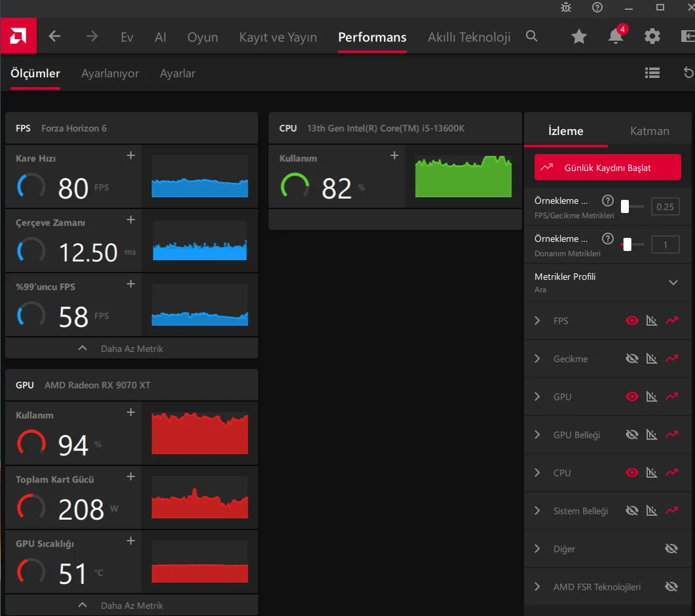695x616 pixels.
Task: Click the Donanım sampling value field showing 1
Action: (x=665, y=245)
